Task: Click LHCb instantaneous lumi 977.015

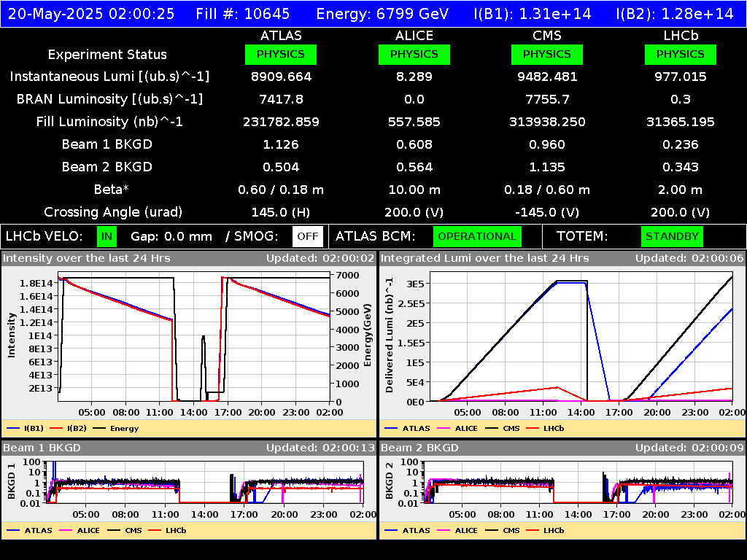Action: click(681, 77)
